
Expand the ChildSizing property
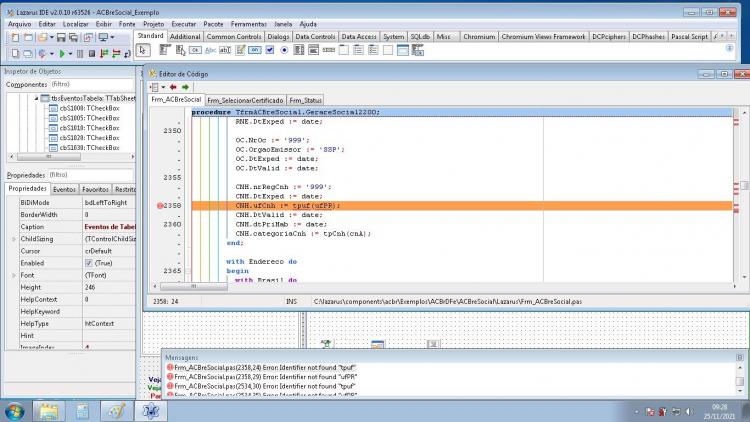pos(14,239)
